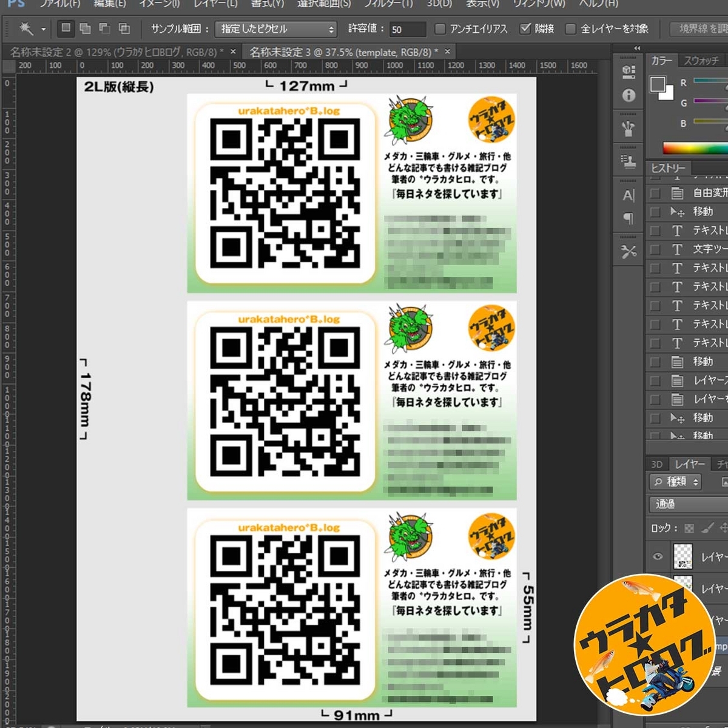728x728 pixels.
Task: Click the G color slider
Action: point(710,101)
